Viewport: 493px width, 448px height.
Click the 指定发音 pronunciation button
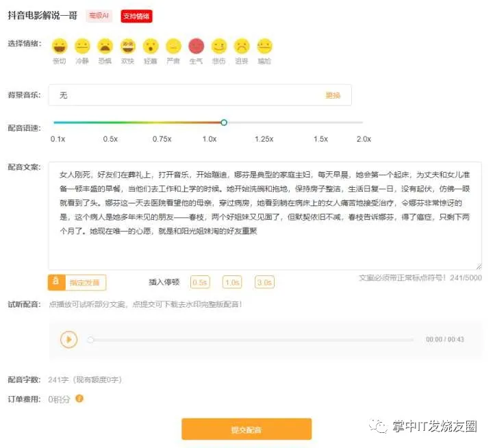point(77,282)
